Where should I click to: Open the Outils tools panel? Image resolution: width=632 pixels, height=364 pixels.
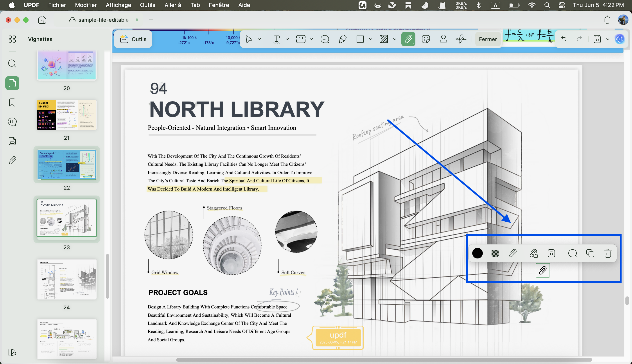(x=133, y=39)
